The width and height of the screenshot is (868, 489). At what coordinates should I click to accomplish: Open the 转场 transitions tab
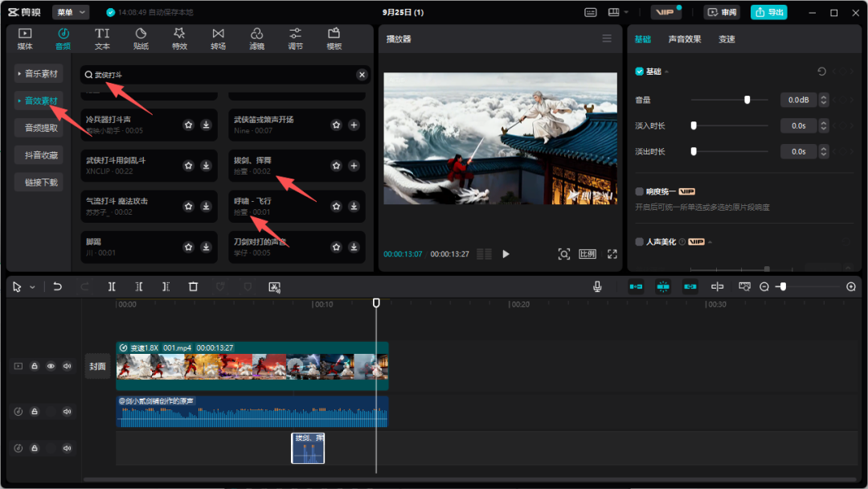click(x=218, y=39)
